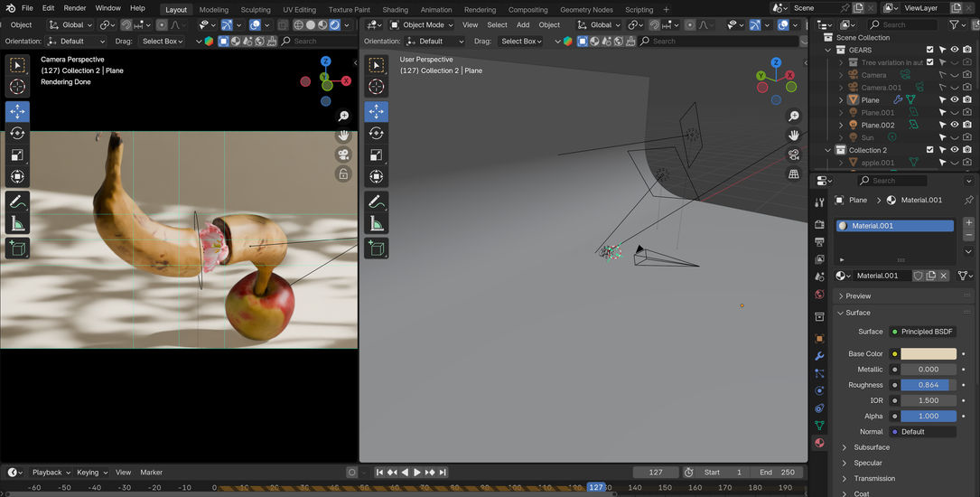Viewport: 980px width, 497px height.
Task: Hide the Plane.002 object with eye icon
Action: 955,126
